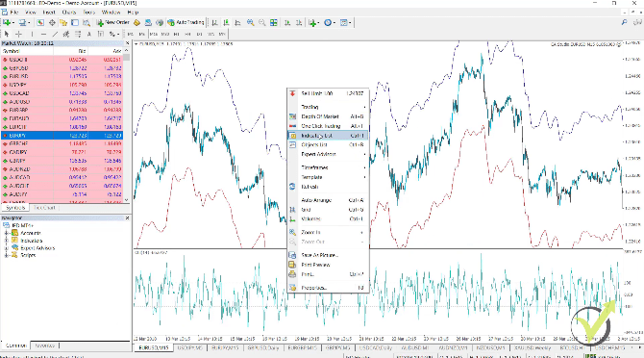The image size is (644, 358).
Task: Expand Timeframes submenu in context menu
Action: [328, 167]
